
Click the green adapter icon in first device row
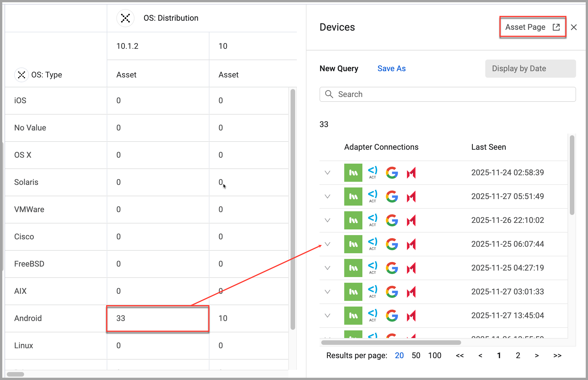[x=353, y=172]
